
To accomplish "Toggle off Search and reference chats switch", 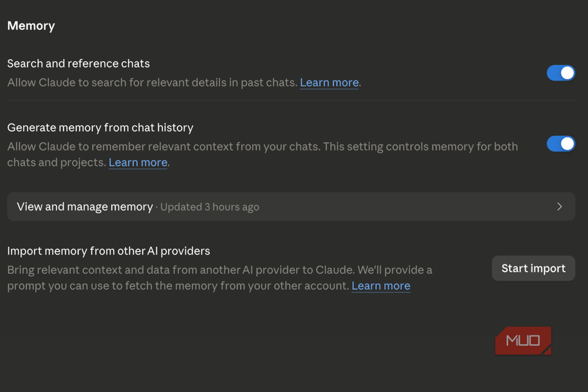I will tap(560, 73).
